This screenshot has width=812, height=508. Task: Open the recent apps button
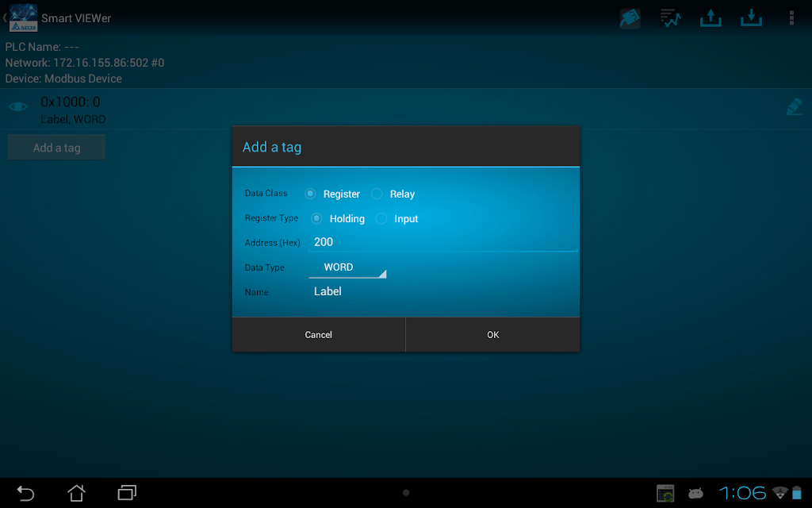pos(127,493)
